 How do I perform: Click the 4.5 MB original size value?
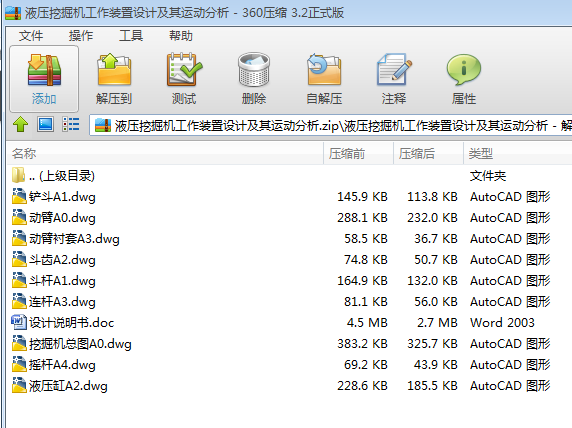pyautogui.click(x=367, y=323)
